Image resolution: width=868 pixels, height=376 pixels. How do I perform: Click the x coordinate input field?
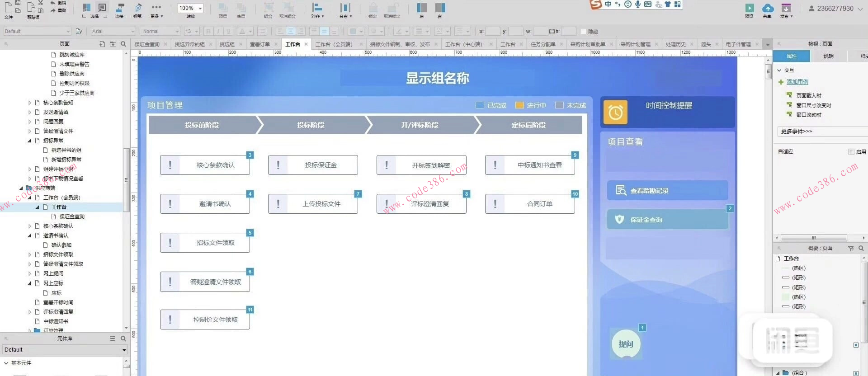492,31
